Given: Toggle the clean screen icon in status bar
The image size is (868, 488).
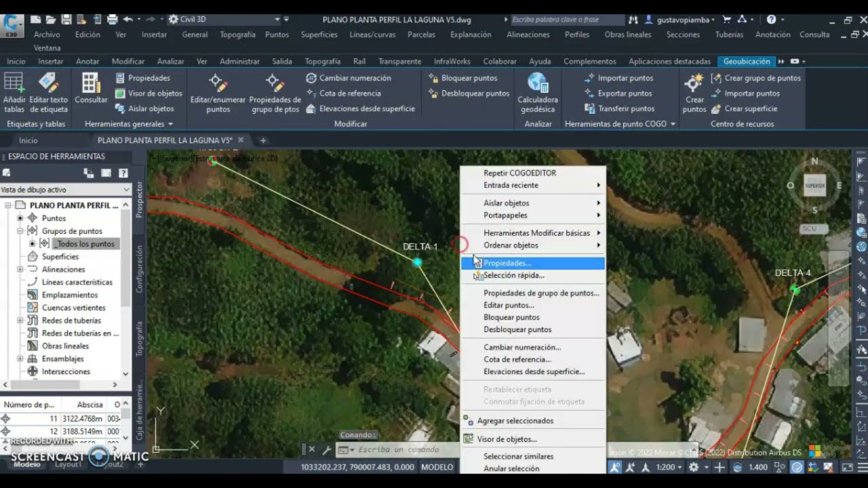Looking at the screenshot, I should (847, 467).
